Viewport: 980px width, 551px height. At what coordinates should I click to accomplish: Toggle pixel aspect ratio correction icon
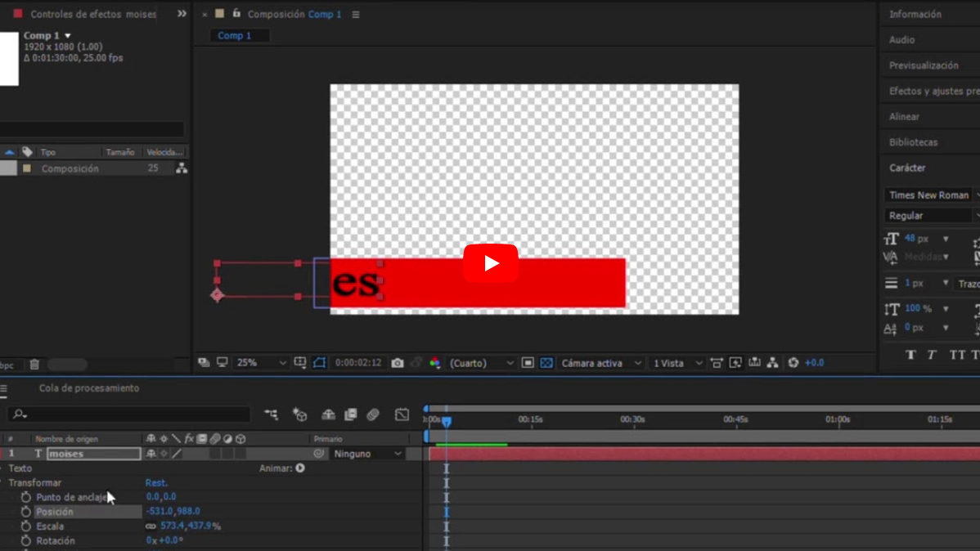click(x=717, y=363)
